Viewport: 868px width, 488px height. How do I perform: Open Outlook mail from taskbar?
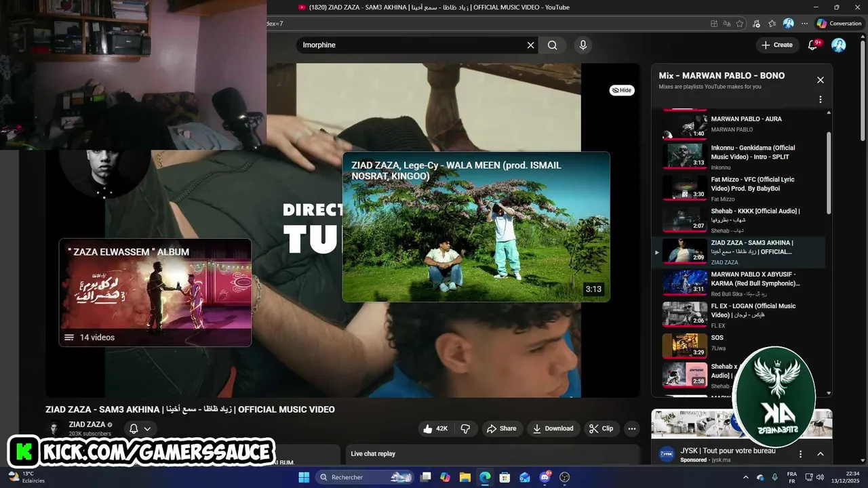(x=525, y=477)
